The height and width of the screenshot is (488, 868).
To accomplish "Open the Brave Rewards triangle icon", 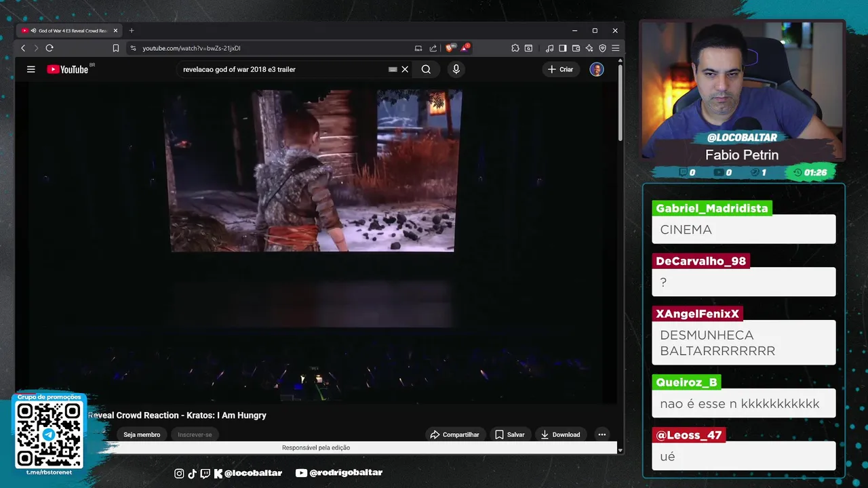I will click(x=465, y=48).
